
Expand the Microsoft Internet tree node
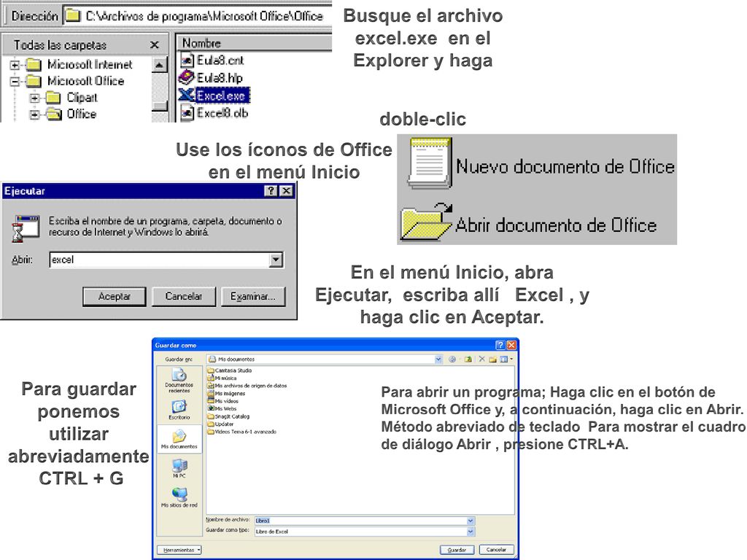pyautogui.click(x=15, y=65)
